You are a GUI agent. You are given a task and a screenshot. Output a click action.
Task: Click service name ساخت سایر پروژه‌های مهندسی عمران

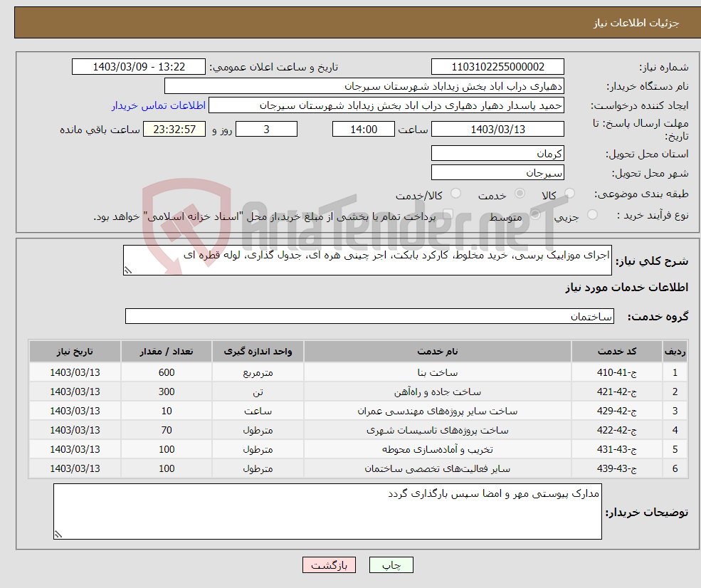(x=438, y=411)
